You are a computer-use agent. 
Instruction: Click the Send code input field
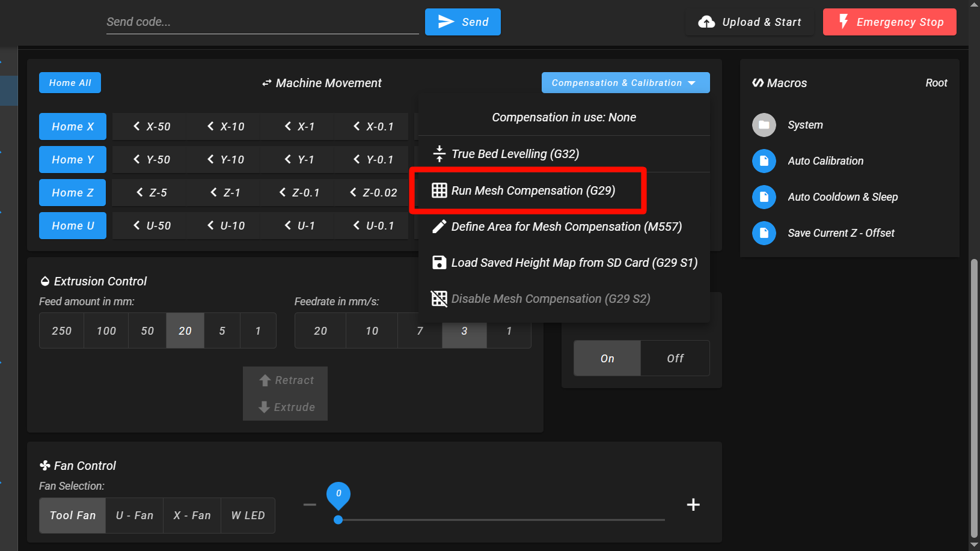(262, 22)
